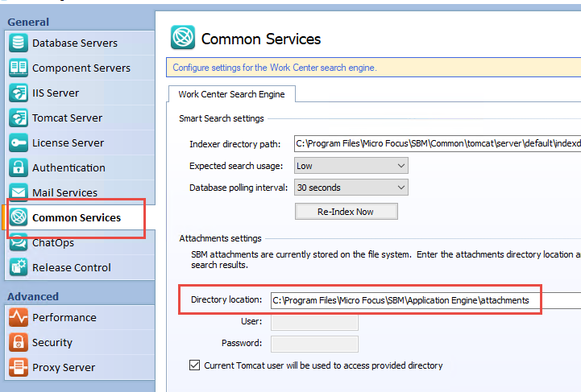Go to License Server label

[68, 143]
